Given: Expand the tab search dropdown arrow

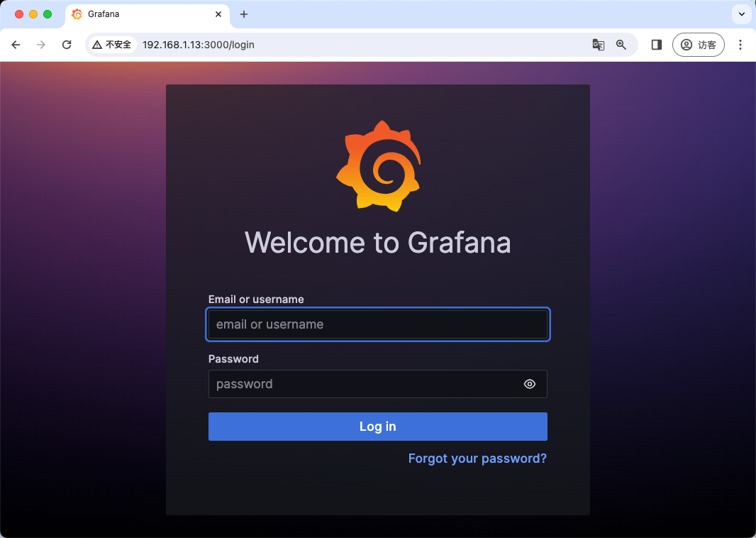Looking at the screenshot, I should click(742, 14).
